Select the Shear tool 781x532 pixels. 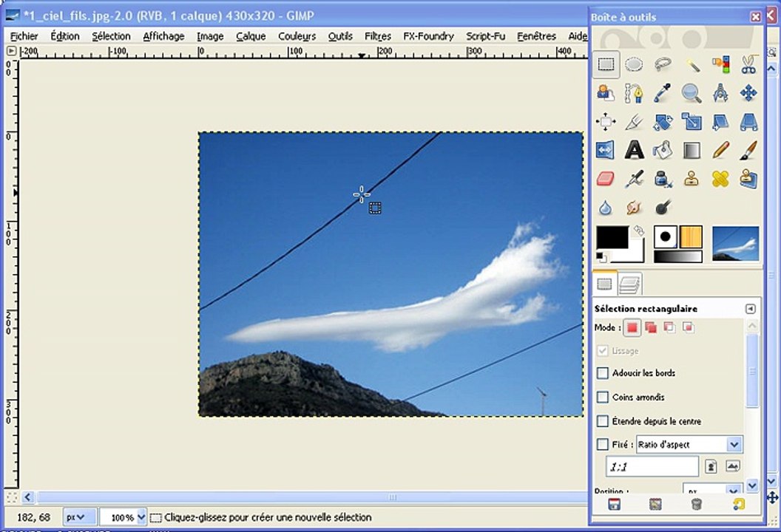[x=720, y=121]
